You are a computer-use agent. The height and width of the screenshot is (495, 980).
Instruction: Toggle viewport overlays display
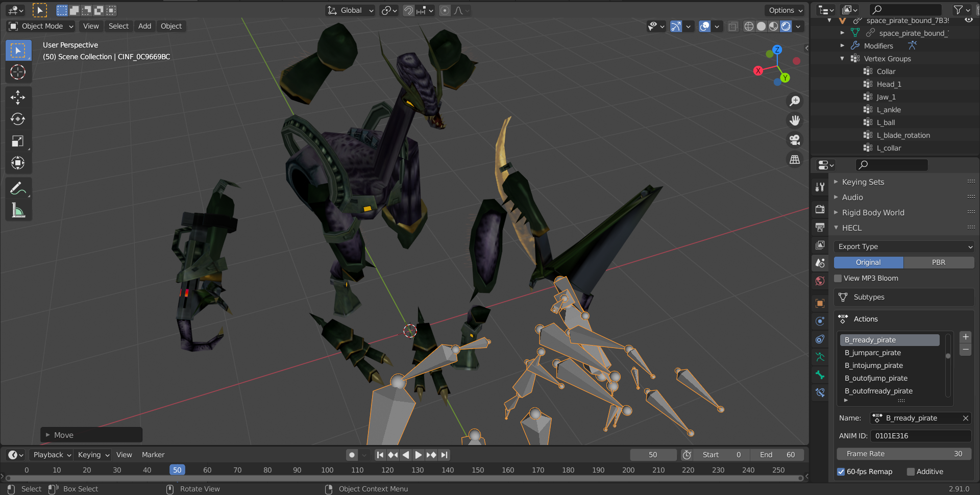[705, 26]
